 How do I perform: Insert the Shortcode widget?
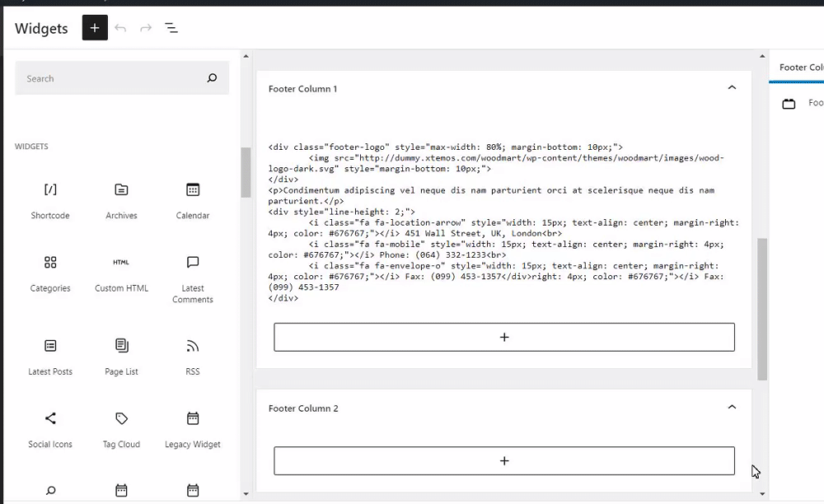(50, 201)
